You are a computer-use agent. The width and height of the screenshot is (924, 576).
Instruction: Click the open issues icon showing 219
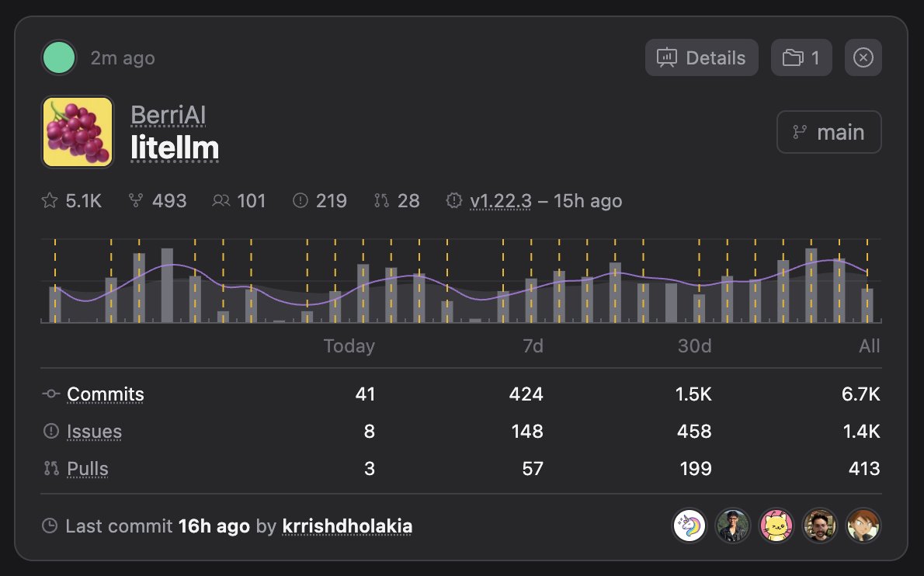point(300,201)
